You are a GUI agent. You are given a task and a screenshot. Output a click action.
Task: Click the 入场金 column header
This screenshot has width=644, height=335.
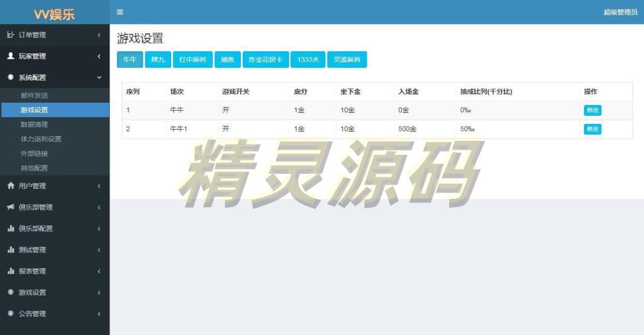[x=408, y=92]
